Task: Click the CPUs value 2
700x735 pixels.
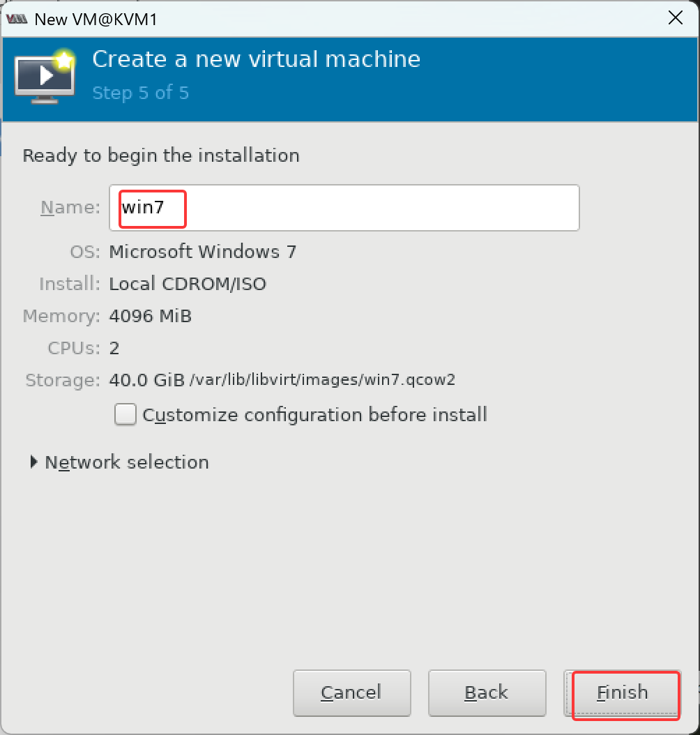Action: (x=114, y=348)
